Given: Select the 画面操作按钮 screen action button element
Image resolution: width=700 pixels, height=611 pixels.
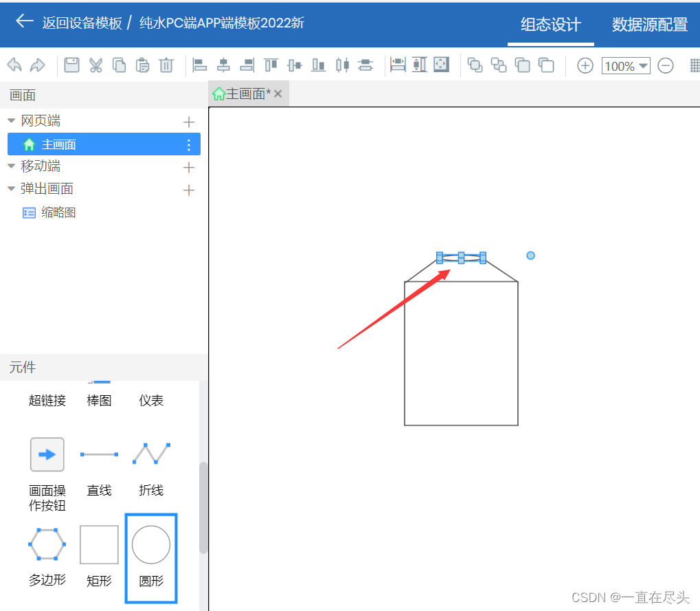Looking at the screenshot, I should point(47,454).
